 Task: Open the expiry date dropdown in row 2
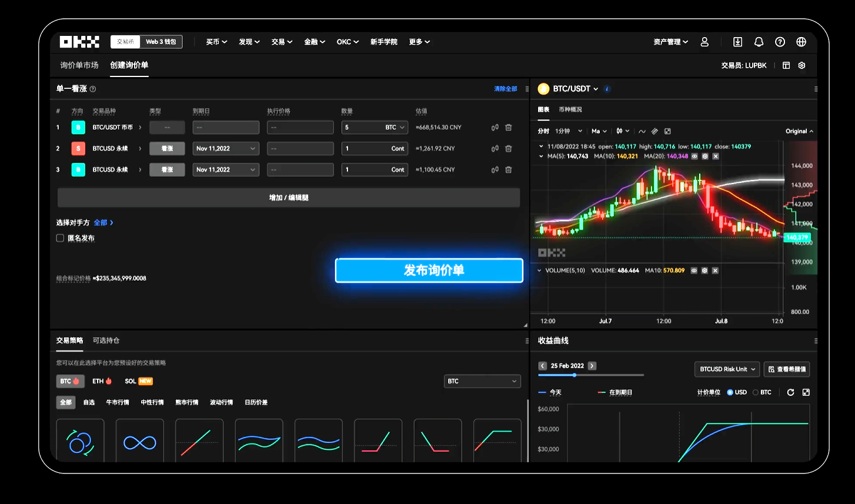click(x=226, y=148)
